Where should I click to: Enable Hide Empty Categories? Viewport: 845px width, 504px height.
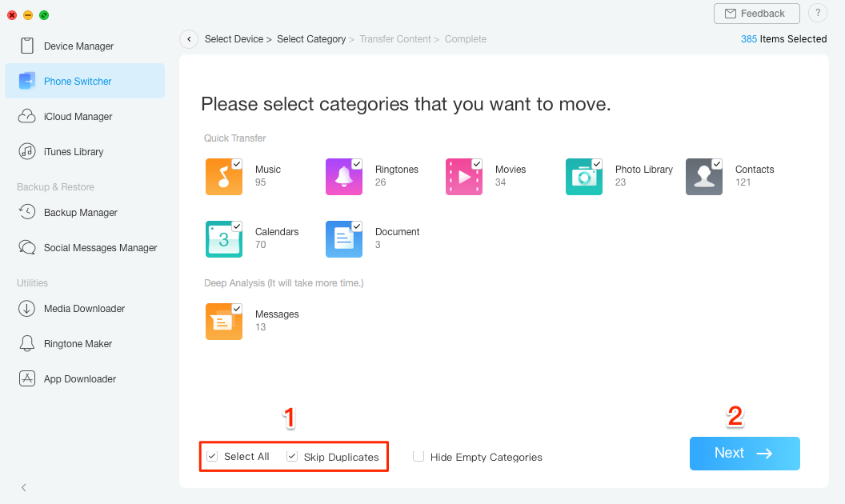[x=418, y=456]
